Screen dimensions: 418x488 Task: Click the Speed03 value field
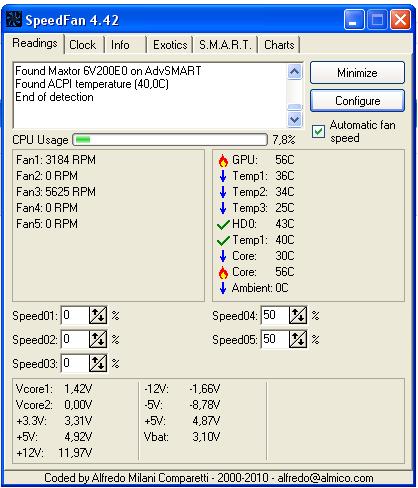75,363
